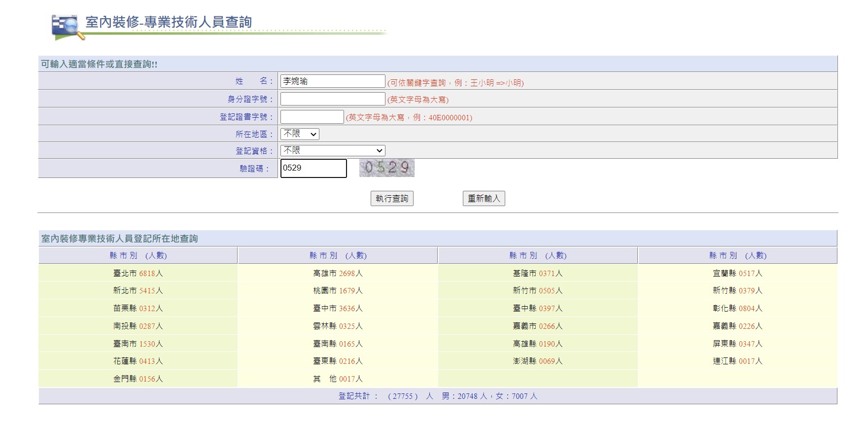The image size is (868, 423).
Task: Click the 姓名 name input field
Action: click(x=332, y=81)
